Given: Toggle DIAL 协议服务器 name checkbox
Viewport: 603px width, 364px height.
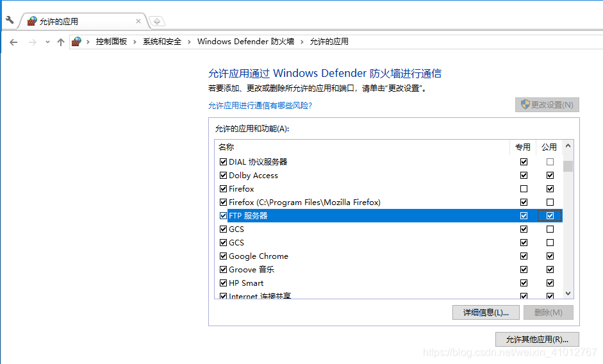Looking at the screenshot, I should click(x=223, y=161).
